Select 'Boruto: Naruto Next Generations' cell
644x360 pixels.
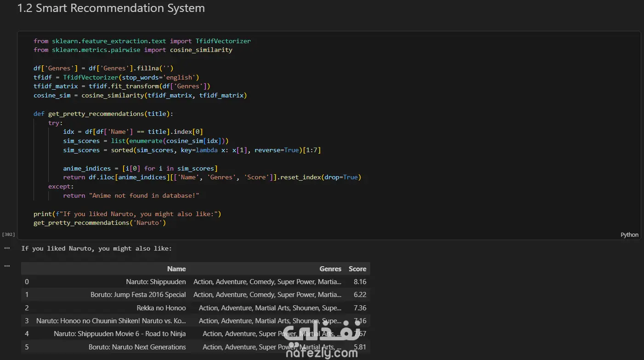137,347
